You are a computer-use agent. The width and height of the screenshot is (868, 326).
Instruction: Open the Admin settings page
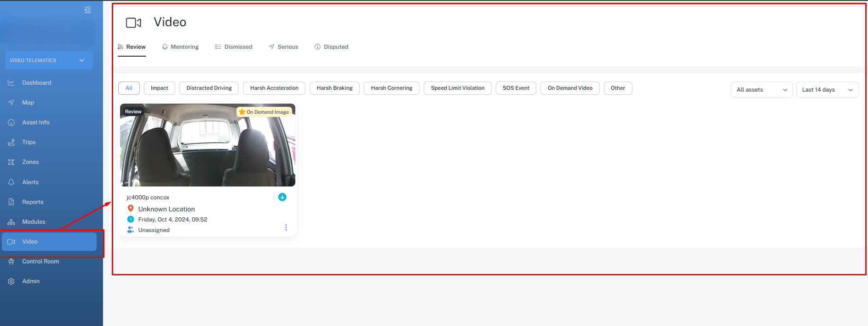(31, 281)
